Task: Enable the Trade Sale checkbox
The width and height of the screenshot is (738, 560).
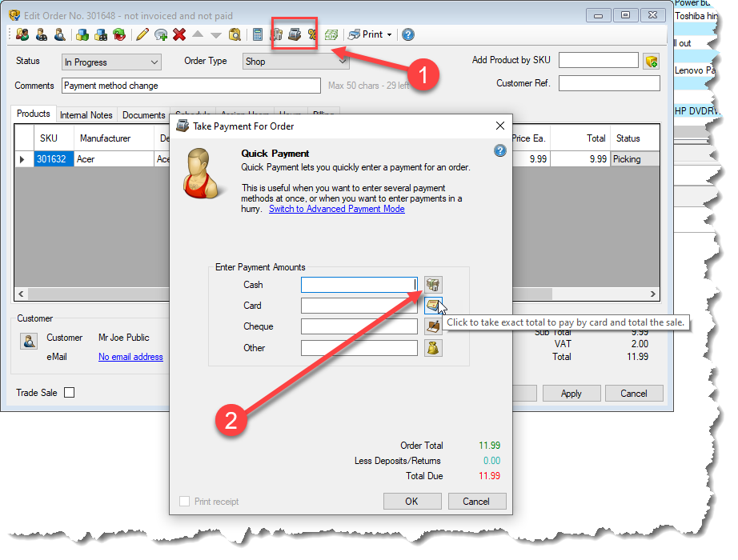Action: [x=69, y=393]
